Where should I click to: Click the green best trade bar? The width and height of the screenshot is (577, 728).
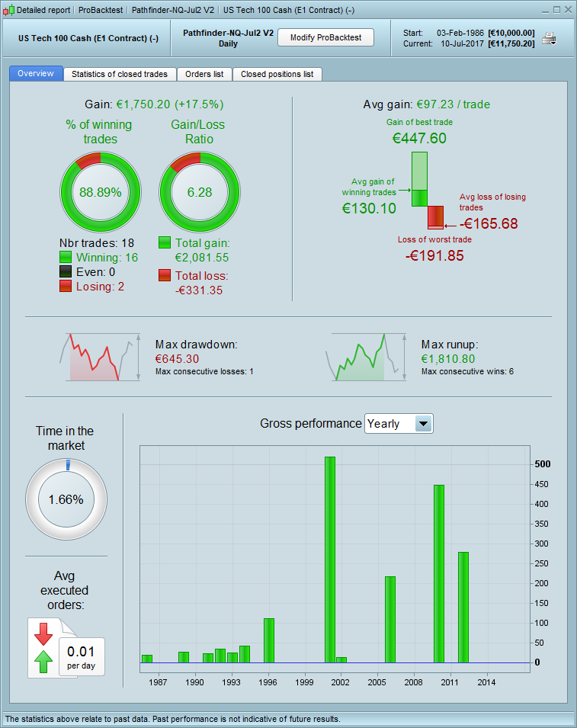pyautogui.click(x=420, y=179)
